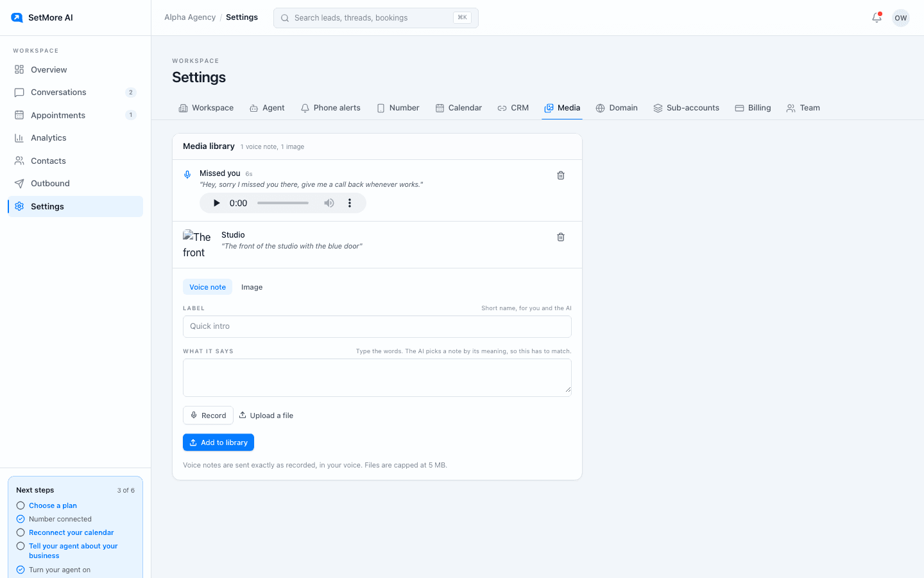
Task: Open Reconnect your calendar step
Action: click(71, 532)
